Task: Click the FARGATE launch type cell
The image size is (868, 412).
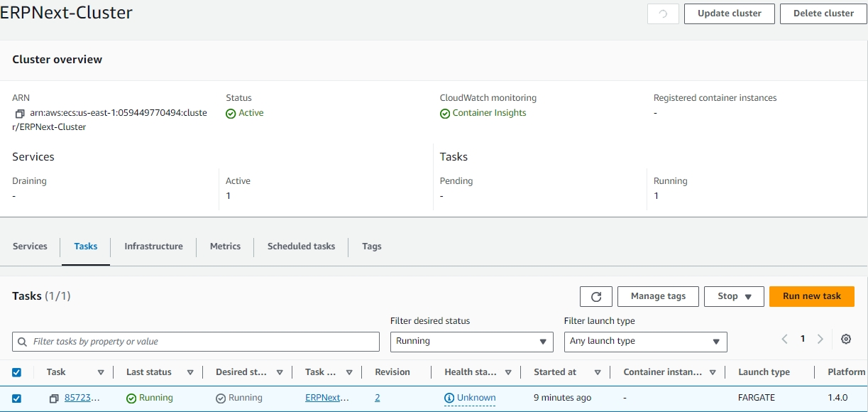Action: [757, 398]
